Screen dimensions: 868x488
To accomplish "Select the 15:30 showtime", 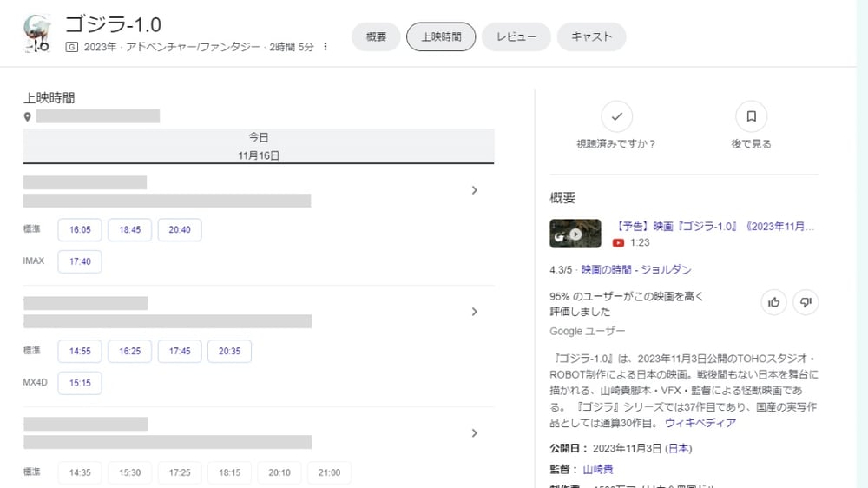I will [129, 472].
